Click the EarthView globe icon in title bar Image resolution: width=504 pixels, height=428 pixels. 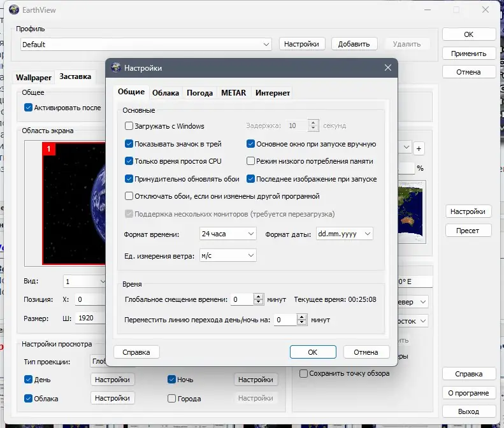(x=14, y=10)
